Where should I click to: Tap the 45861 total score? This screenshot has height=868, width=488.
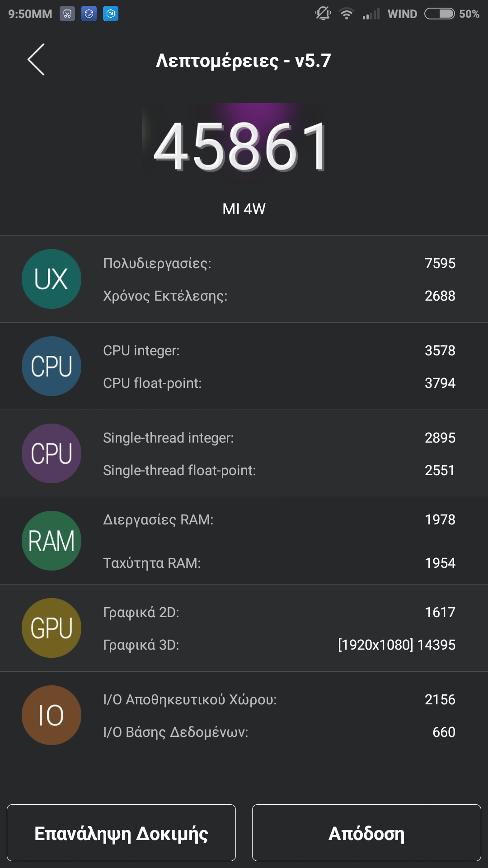[x=239, y=147]
